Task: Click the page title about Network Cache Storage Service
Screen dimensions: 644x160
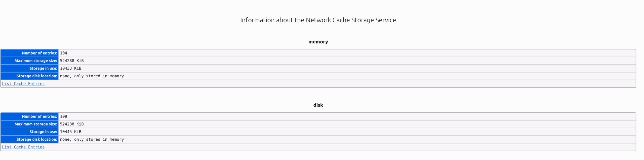Action: click(x=318, y=20)
